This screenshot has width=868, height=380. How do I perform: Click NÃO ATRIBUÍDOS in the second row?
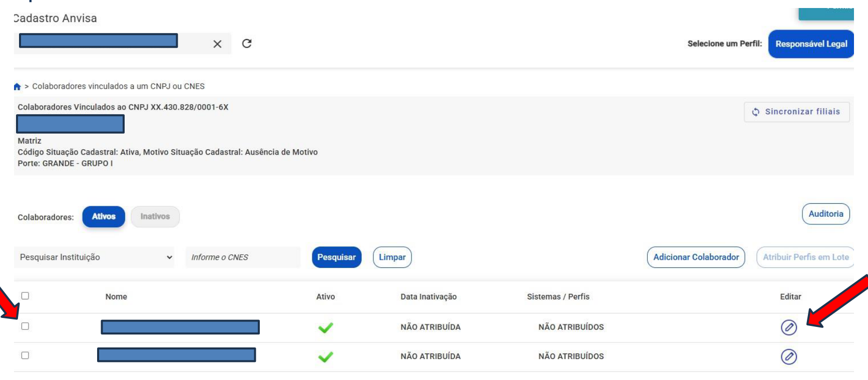click(571, 356)
